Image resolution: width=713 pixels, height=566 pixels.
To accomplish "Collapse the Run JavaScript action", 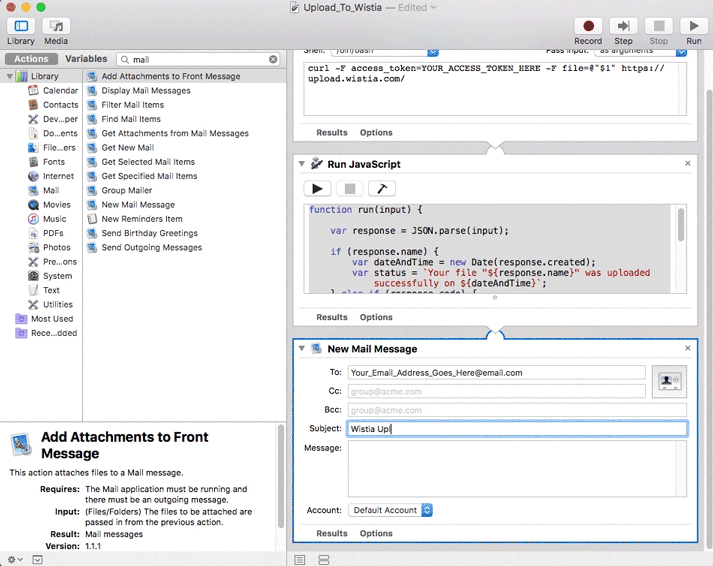I will (301, 164).
